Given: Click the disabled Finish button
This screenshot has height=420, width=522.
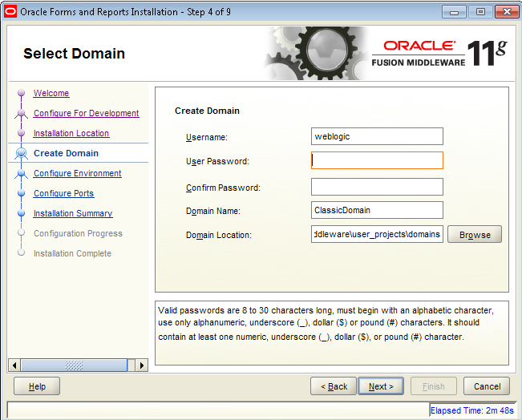Looking at the screenshot, I should point(434,386).
